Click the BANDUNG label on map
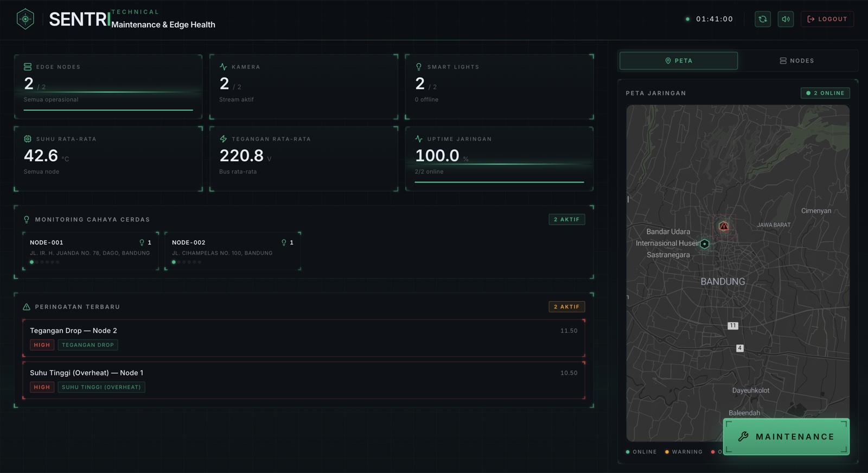Viewport: 868px width, 473px height. point(723,282)
